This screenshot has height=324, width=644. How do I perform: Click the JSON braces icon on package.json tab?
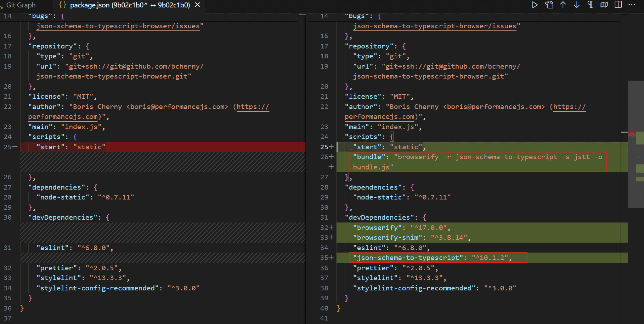[x=63, y=5]
